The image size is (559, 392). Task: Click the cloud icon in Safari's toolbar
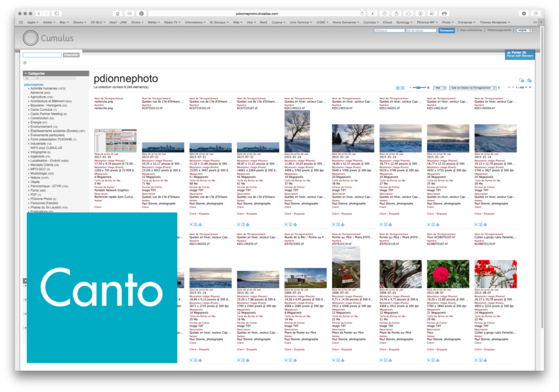(408, 14)
